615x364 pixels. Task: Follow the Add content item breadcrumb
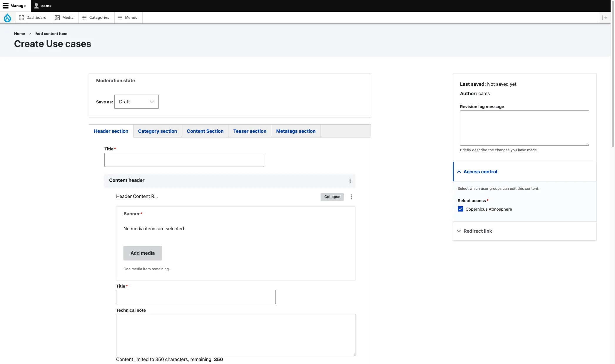click(x=51, y=33)
